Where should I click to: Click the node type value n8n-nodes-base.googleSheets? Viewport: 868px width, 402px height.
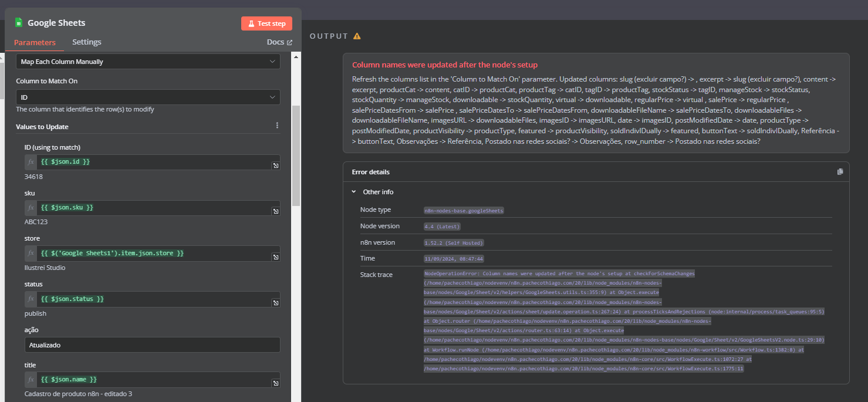tap(464, 210)
